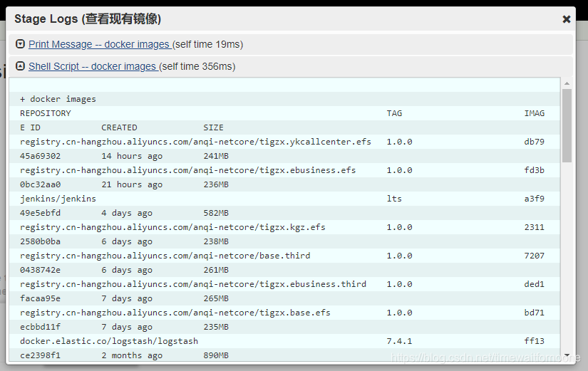Click the image ID fragment ecbbd11f
This screenshot has height=371, width=588.
click(40, 327)
